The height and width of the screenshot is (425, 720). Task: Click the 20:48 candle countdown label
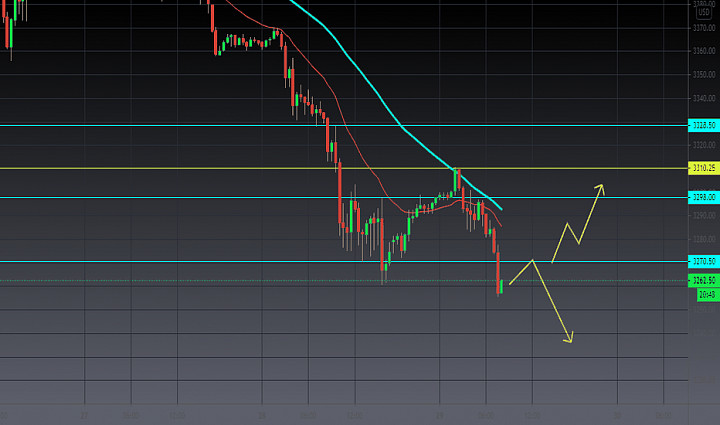tap(708, 294)
